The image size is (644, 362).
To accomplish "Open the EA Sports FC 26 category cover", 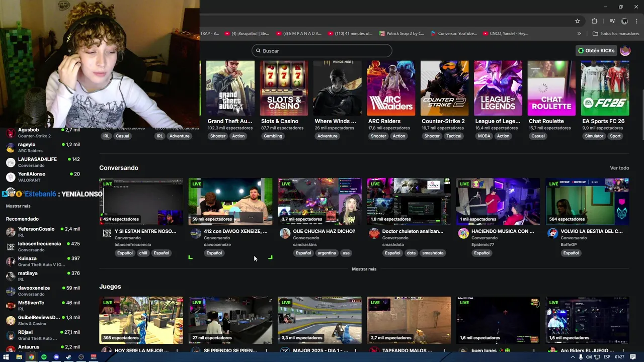I will tap(605, 88).
